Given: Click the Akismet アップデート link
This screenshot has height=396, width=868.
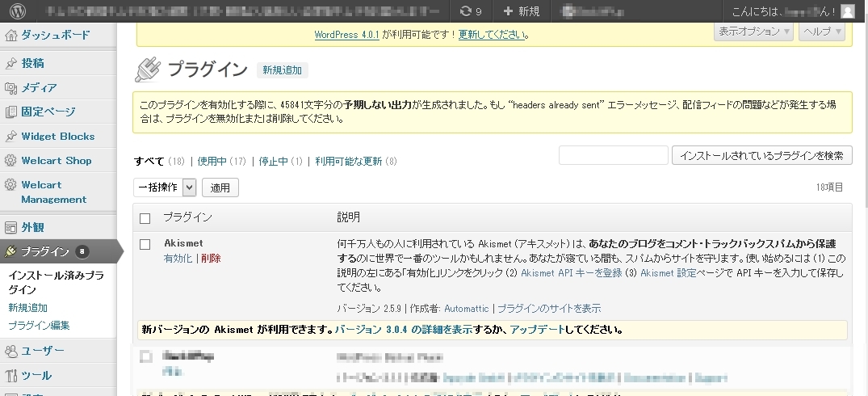Looking at the screenshot, I should pyautogui.click(x=537, y=330).
